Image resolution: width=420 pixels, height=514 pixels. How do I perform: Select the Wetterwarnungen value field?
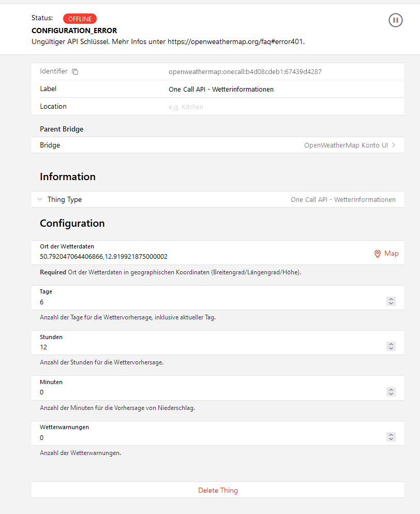click(x=207, y=438)
